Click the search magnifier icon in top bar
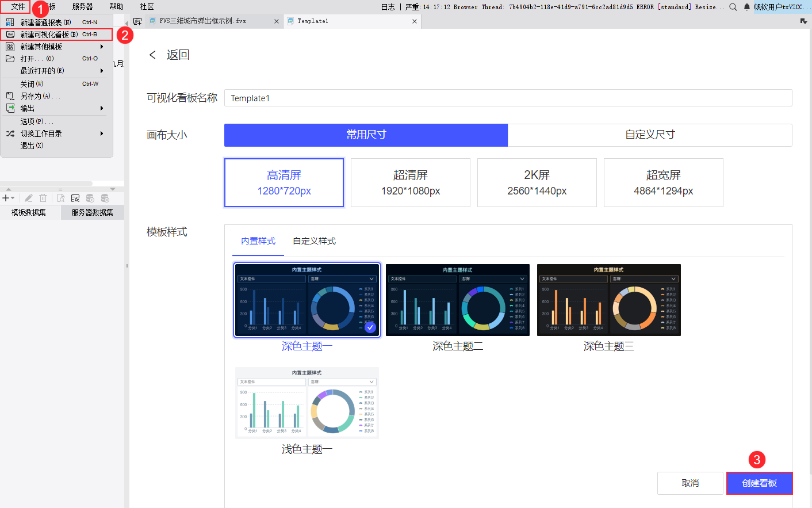Viewport: 812px width, 508px height. click(x=733, y=7)
